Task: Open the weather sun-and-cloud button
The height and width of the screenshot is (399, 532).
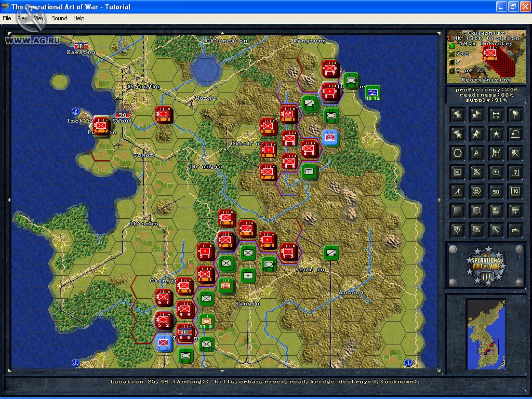Action: click(496, 211)
